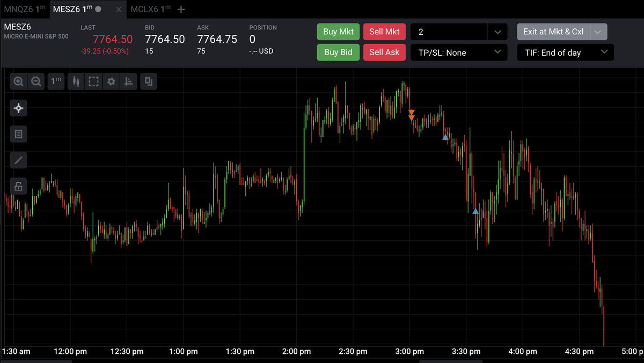The image size is (644, 363).
Task: Click the orange sell marker on chart
Action: pyautogui.click(x=412, y=115)
